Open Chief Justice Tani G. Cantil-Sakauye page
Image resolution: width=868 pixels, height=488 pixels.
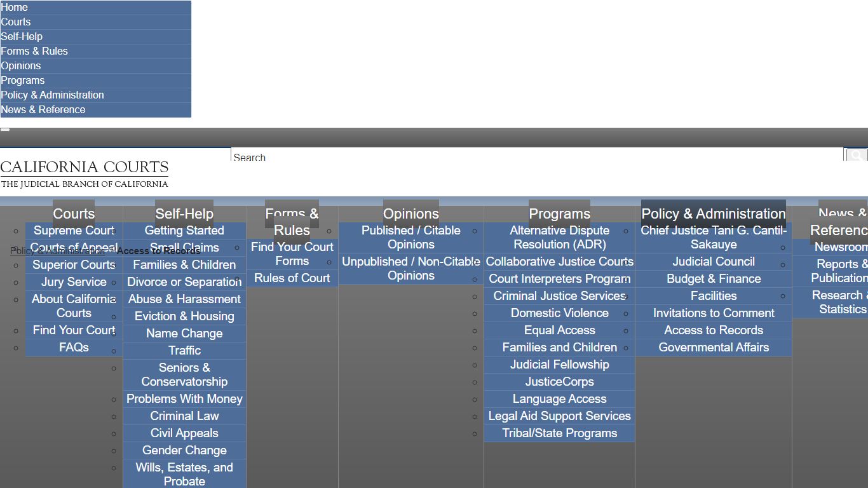point(714,238)
